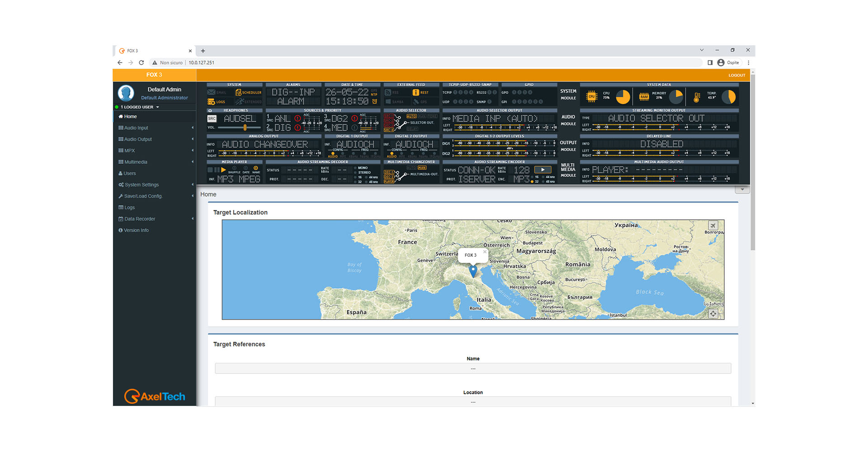Click the headphones SRC button

[x=212, y=119]
